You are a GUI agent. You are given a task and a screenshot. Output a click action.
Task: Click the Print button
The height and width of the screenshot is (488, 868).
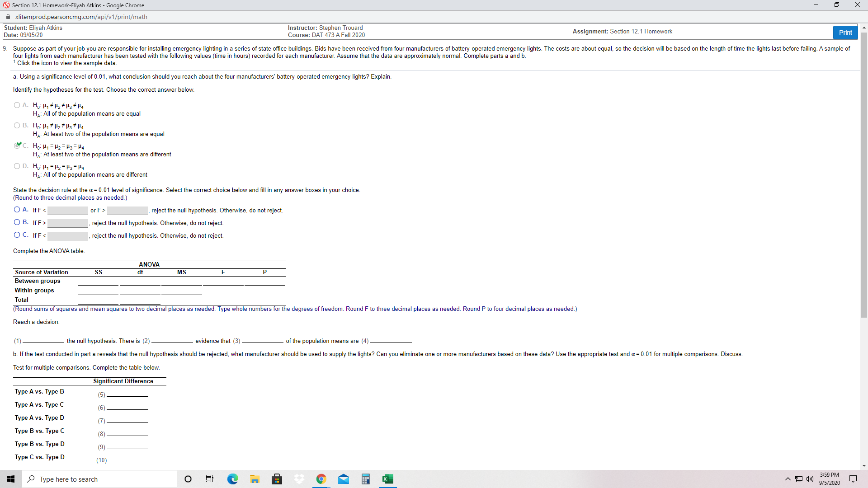click(x=845, y=33)
